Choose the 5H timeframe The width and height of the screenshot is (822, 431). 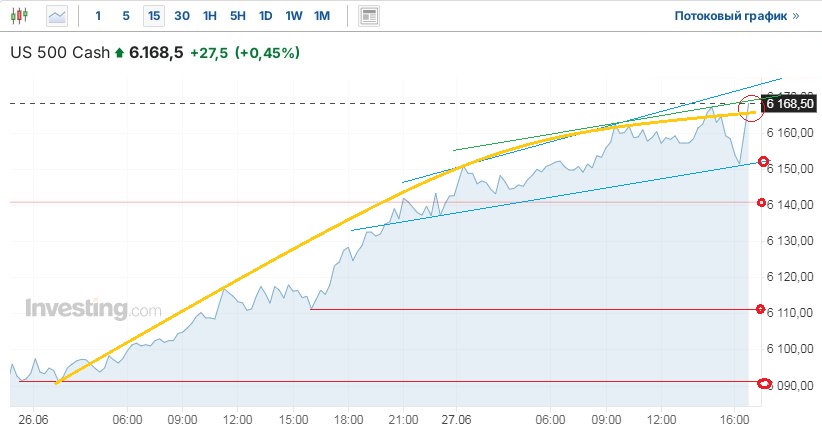[237, 16]
